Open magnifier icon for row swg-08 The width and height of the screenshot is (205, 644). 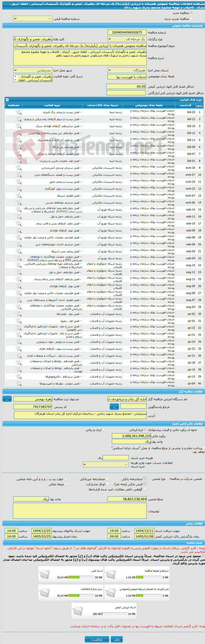[19, 293]
